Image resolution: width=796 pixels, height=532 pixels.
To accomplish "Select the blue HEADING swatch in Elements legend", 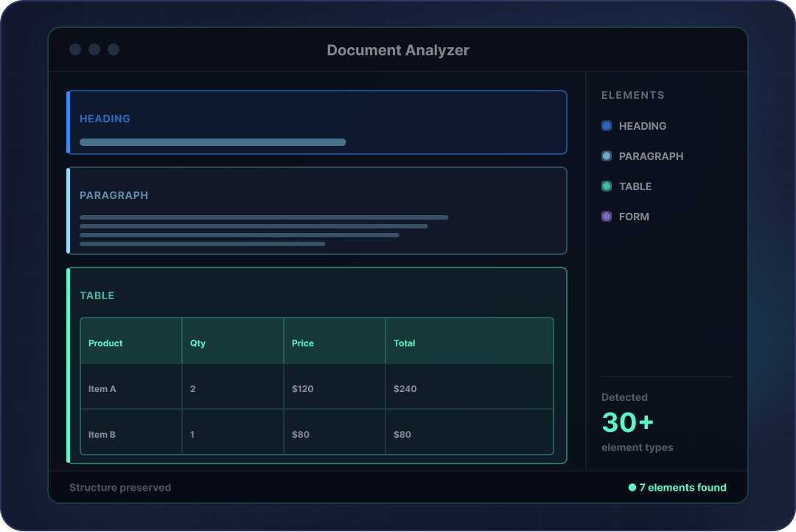I will click(x=607, y=126).
